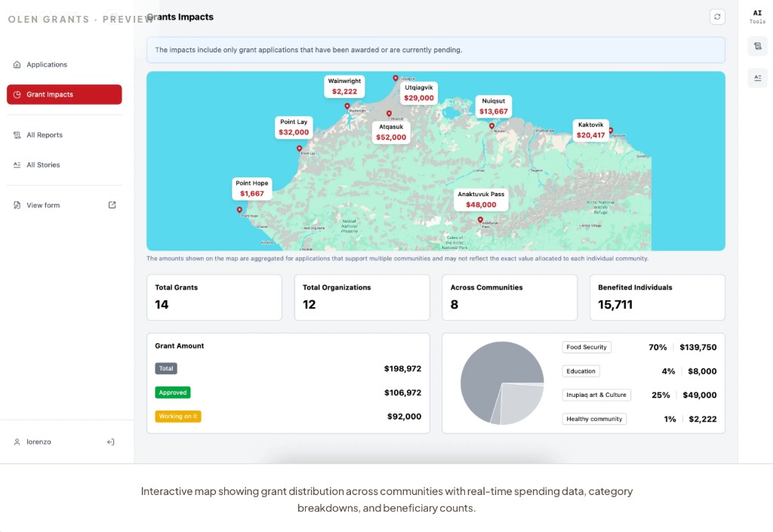Click the Wainwright map pin

347,106
